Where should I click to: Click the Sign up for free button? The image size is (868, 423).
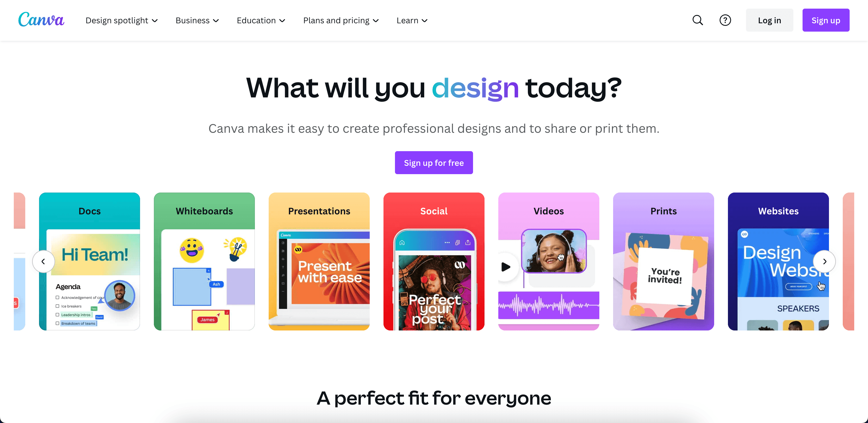433,163
